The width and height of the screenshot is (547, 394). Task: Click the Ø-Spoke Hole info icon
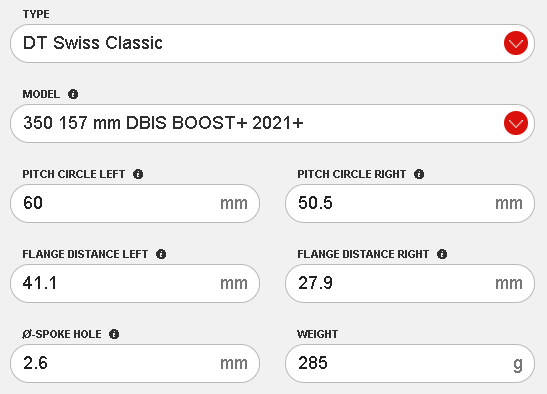pyautogui.click(x=114, y=334)
